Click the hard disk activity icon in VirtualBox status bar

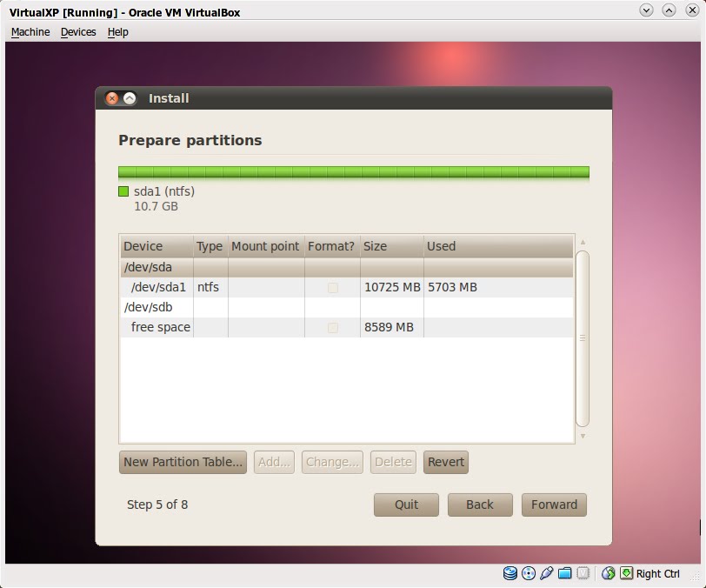(x=510, y=573)
